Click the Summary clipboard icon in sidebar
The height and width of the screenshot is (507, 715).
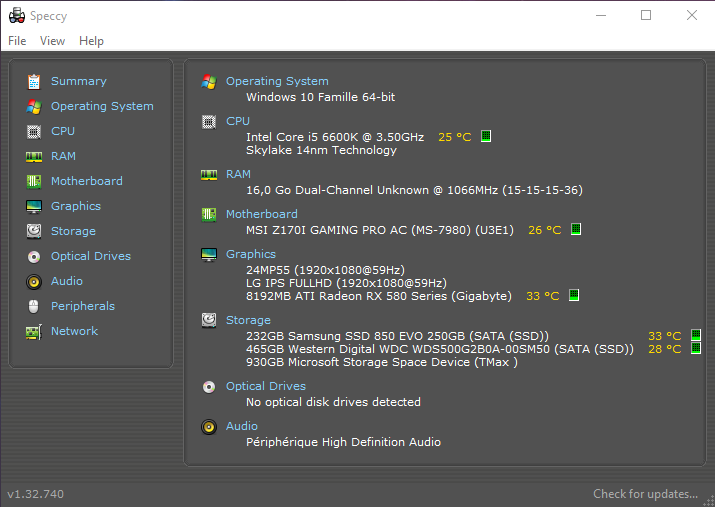34,82
